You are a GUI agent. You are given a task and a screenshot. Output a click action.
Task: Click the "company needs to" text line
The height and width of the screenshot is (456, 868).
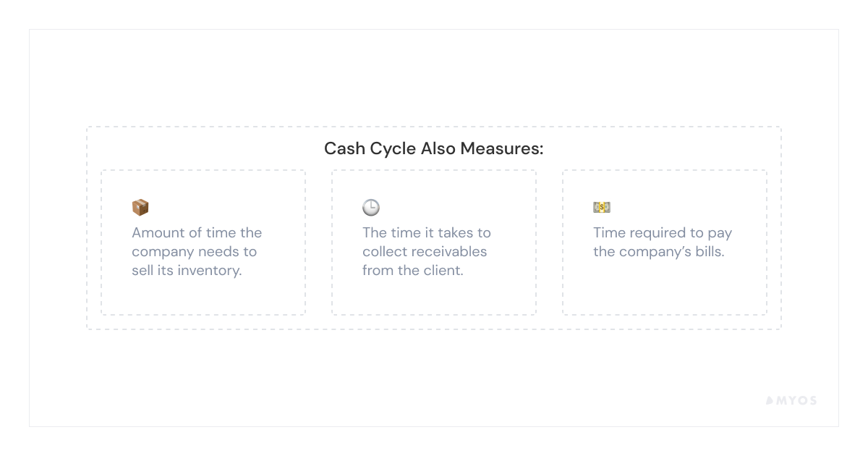pos(194,252)
